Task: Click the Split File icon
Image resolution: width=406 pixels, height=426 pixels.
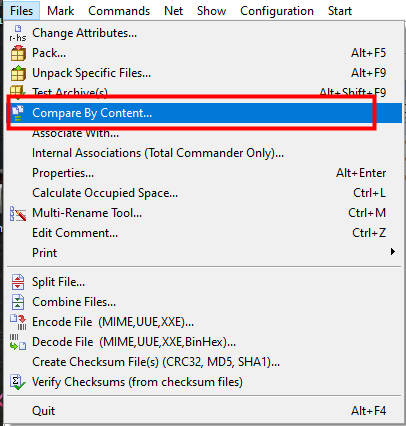Action: 18,282
